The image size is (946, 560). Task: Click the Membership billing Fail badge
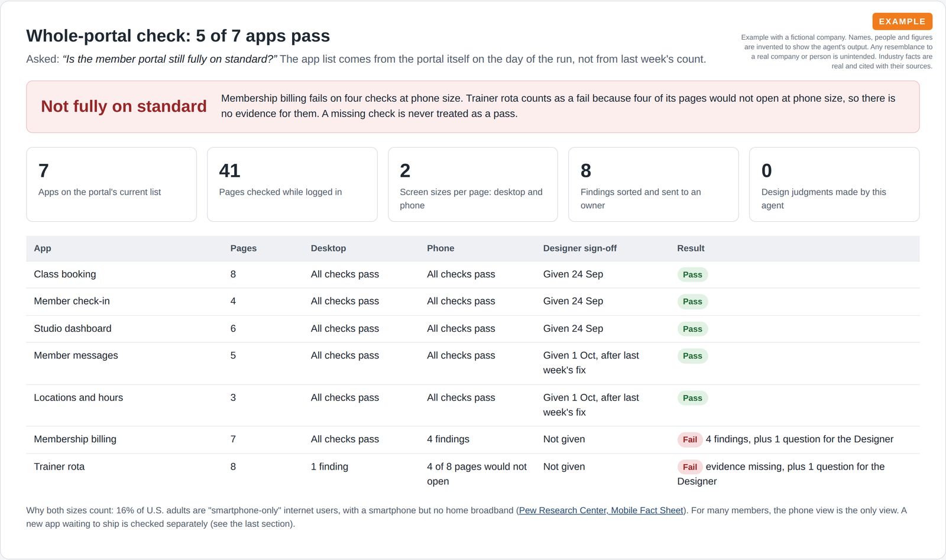pyautogui.click(x=689, y=439)
